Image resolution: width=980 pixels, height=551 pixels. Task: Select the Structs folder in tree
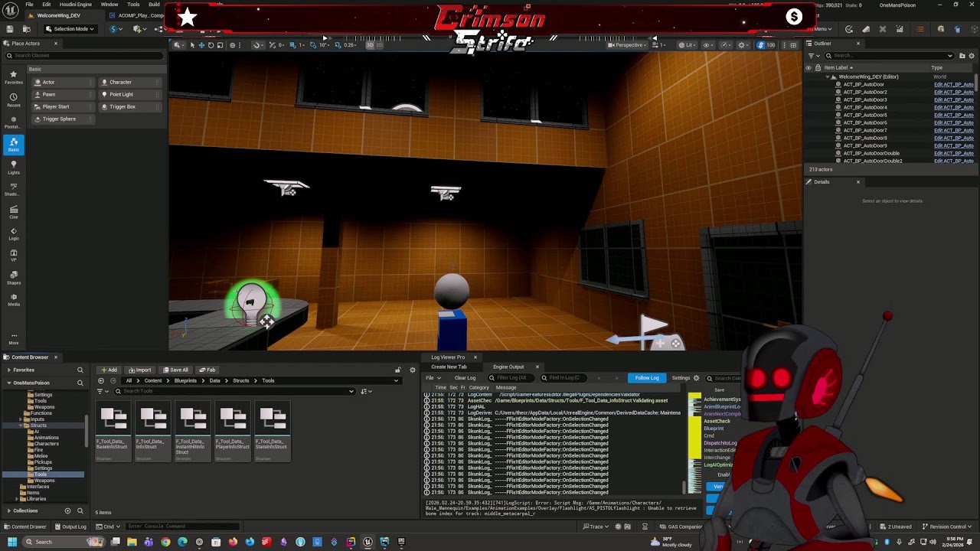coord(38,425)
